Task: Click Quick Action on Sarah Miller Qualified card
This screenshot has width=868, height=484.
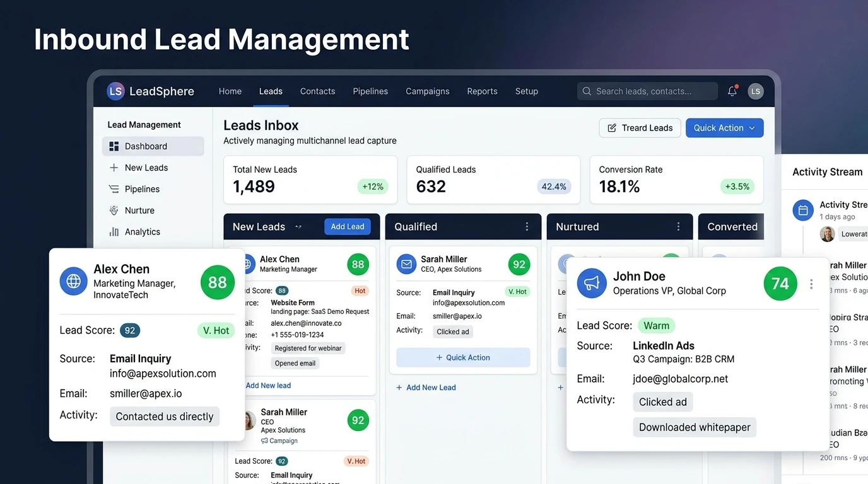Action: pos(464,357)
